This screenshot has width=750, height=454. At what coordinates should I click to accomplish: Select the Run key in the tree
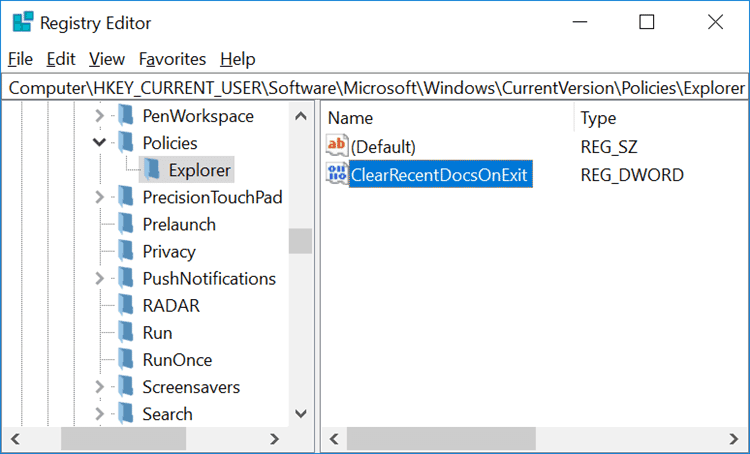coord(157,333)
